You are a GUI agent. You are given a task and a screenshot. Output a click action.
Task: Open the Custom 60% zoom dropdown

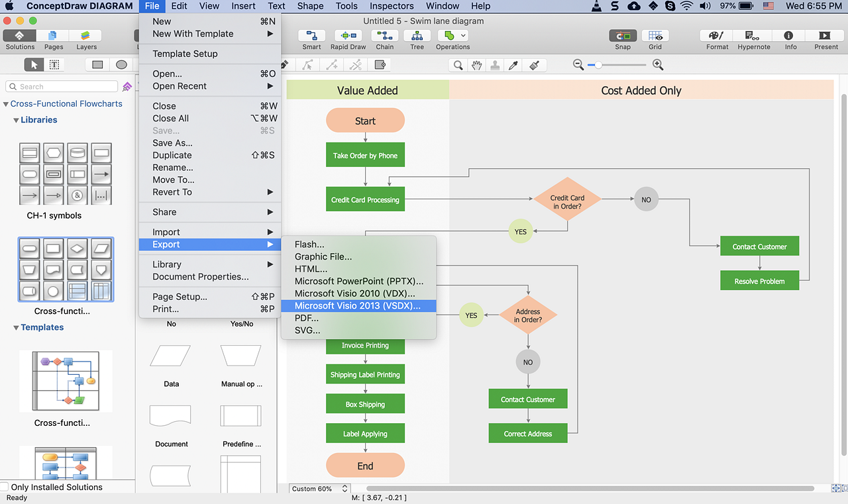319,489
